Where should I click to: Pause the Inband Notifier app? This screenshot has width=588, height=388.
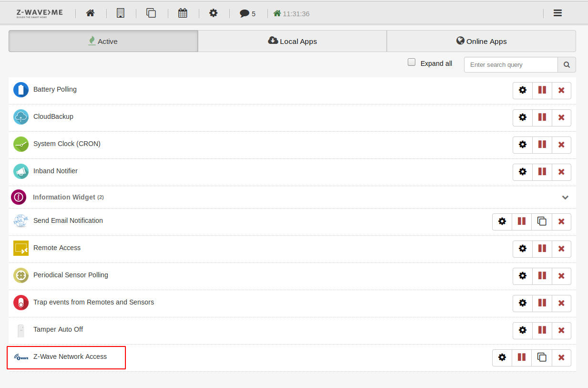tap(542, 172)
